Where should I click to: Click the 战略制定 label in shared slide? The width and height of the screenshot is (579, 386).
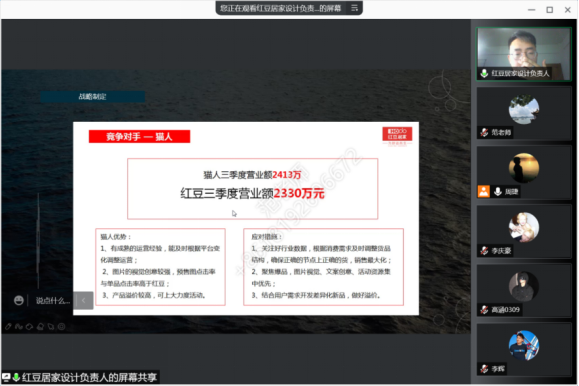92,96
